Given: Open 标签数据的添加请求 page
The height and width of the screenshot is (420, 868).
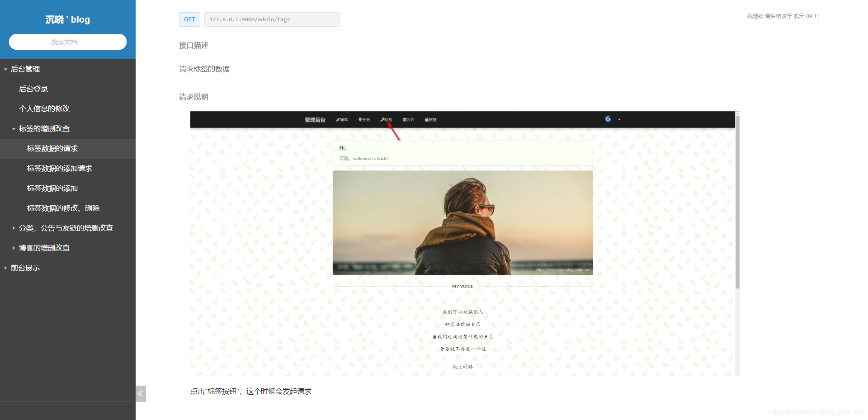Looking at the screenshot, I should 60,168.
